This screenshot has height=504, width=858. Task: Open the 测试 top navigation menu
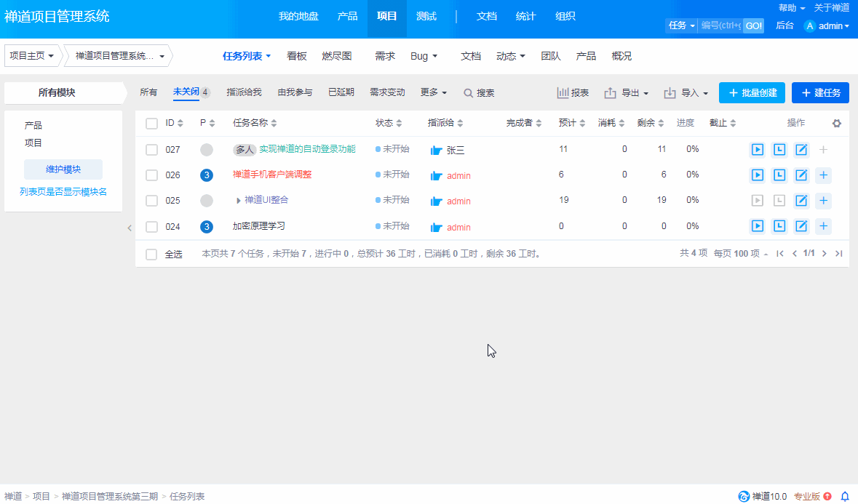(426, 16)
